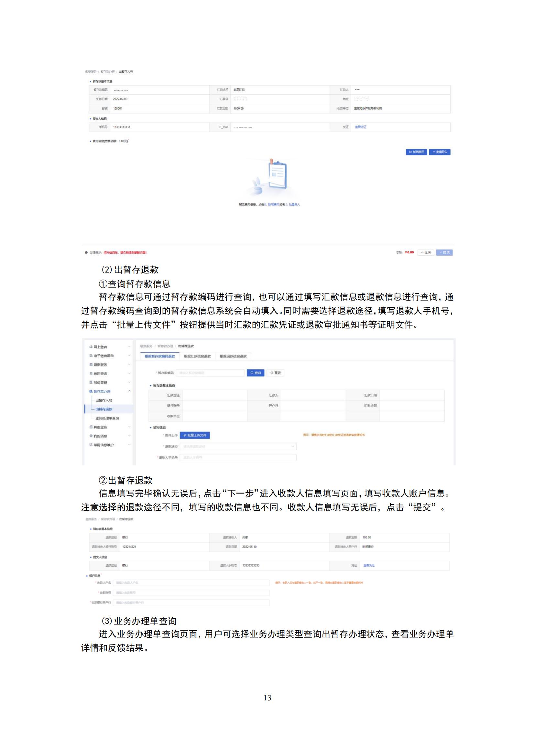Click the 我的消息 sidebar icon
Screen dimensions: 535x756
[91, 436]
